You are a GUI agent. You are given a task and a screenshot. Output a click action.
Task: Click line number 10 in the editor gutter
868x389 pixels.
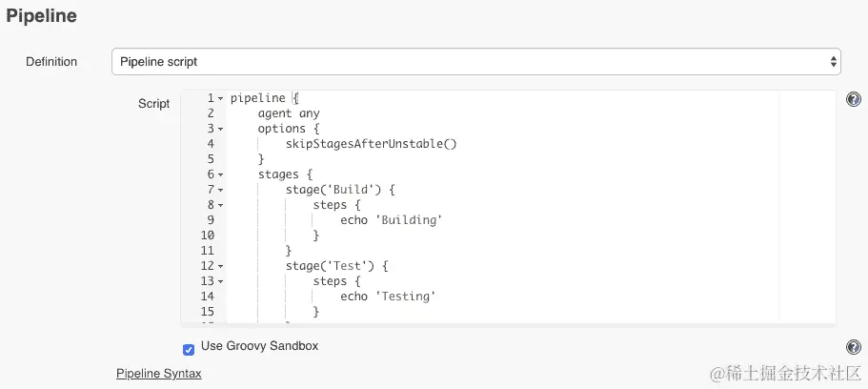209,235
